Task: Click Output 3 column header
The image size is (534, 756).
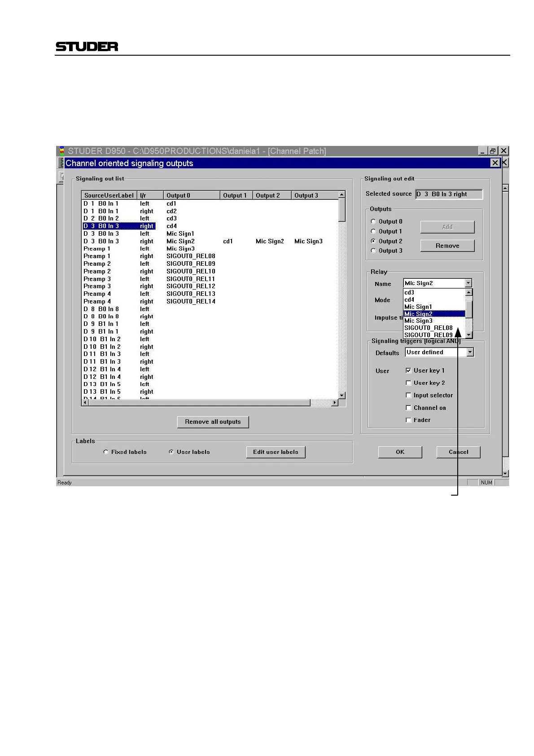Action: [x=315, y=195]
